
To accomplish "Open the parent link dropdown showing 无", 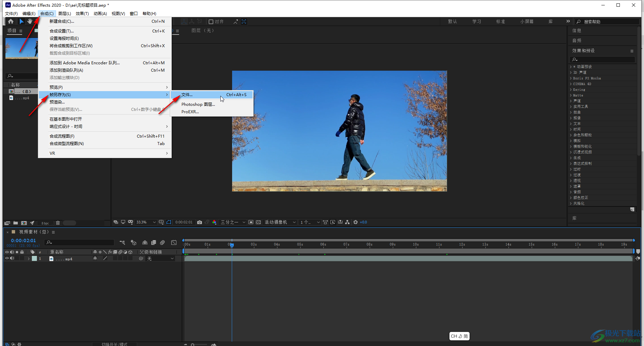I will 160,259.
